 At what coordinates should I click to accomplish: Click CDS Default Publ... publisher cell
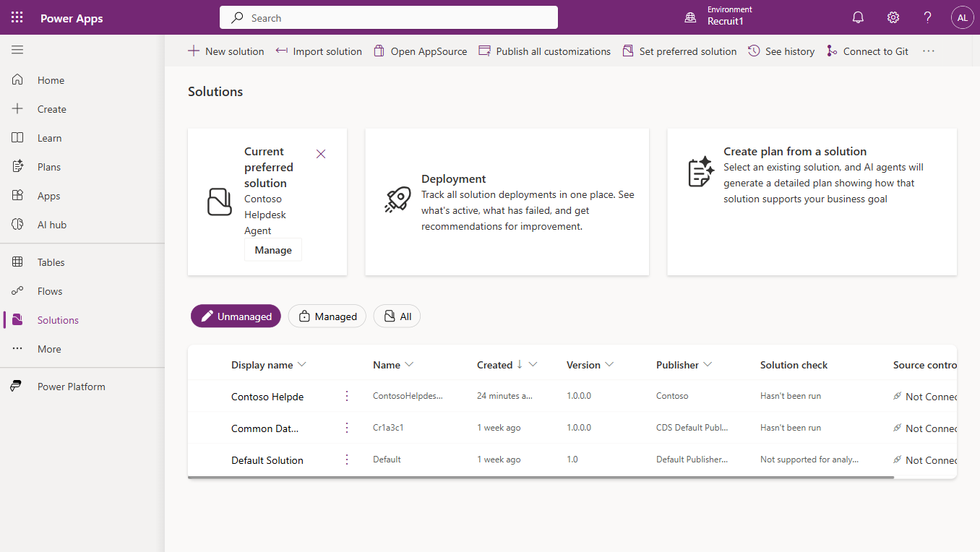click(x=692, y=428)
